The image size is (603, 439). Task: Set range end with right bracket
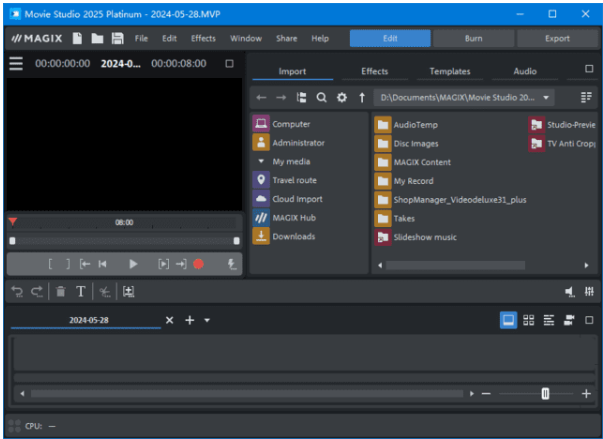click(68, 264)
